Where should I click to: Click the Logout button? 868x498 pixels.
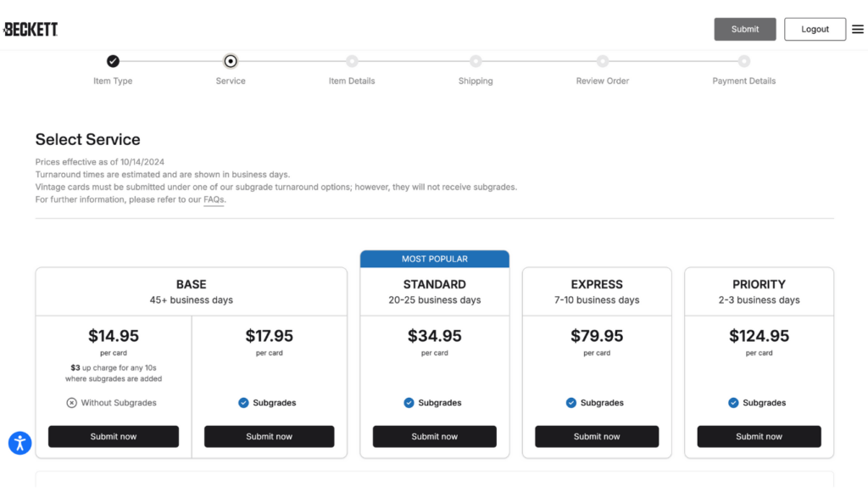(815, 30)
